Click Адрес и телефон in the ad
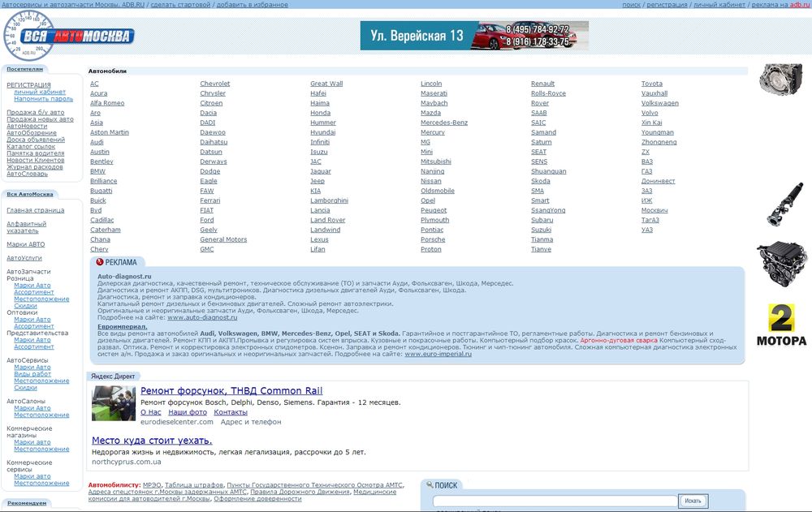The width and height of the screenshot is (812, 512). coord(251,422)
